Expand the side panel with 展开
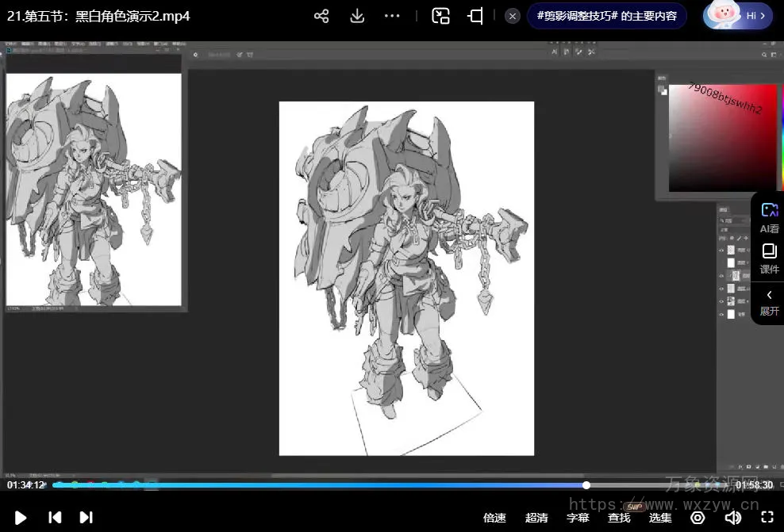The width and height of the screenshot is (784, 532). 769,302
